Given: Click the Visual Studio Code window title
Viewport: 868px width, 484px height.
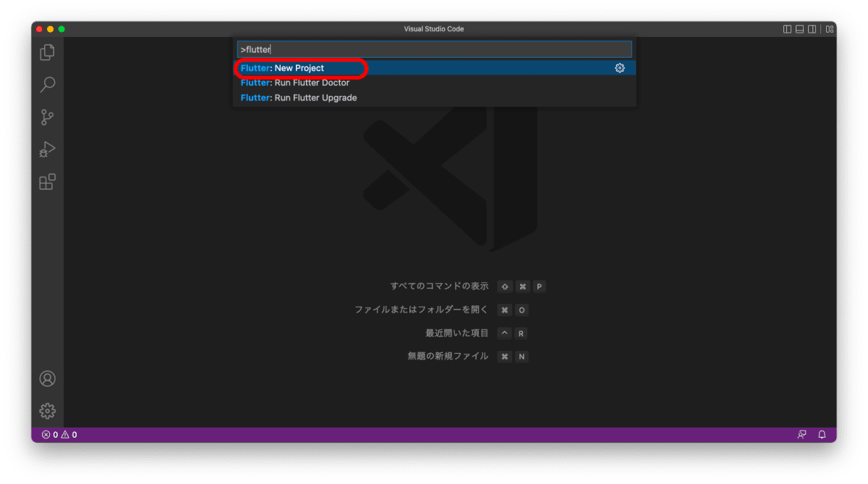Looking at the screenshot, I should click(x=434, y=29).
